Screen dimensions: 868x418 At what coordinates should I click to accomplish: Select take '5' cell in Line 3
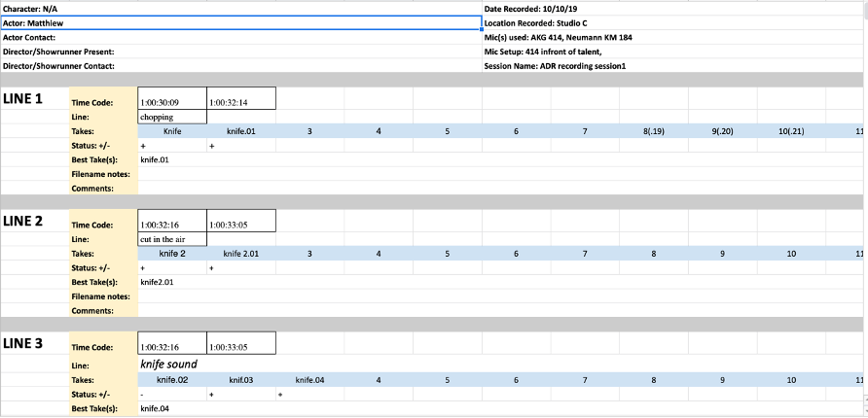point(448,380)
